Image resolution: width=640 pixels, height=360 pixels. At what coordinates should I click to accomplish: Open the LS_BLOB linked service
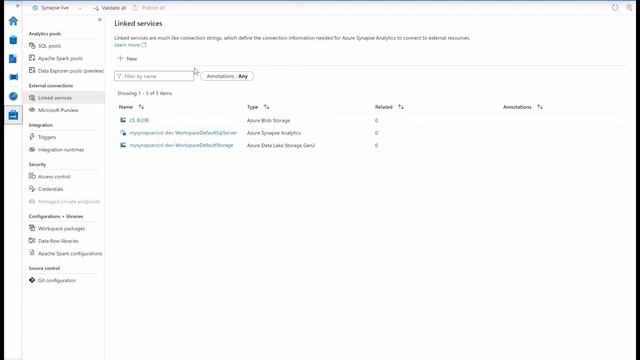pyautogui.click(x=139, y=120)
